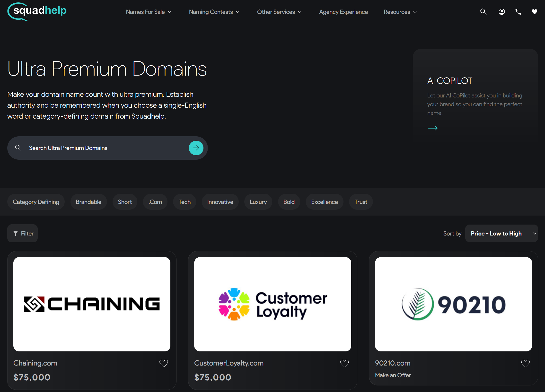Open the AI COPILOT card heading

pos(450,81)
